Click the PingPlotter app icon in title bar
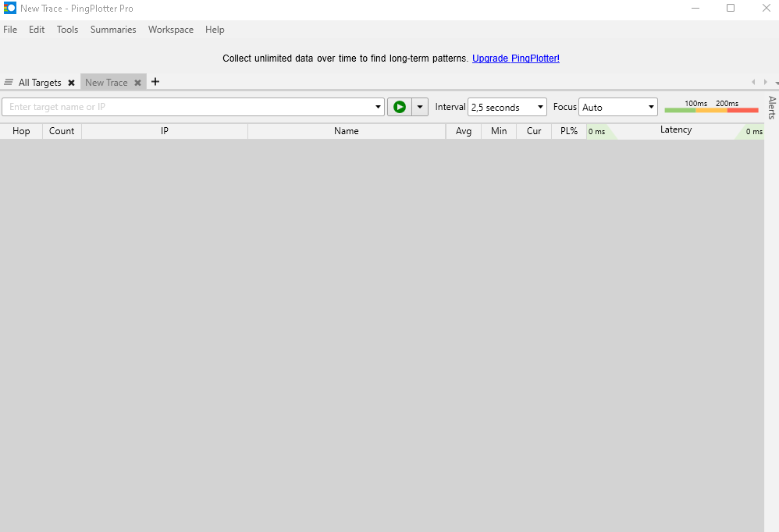Screen dimensions: 779x532 (x=10, y=8)
